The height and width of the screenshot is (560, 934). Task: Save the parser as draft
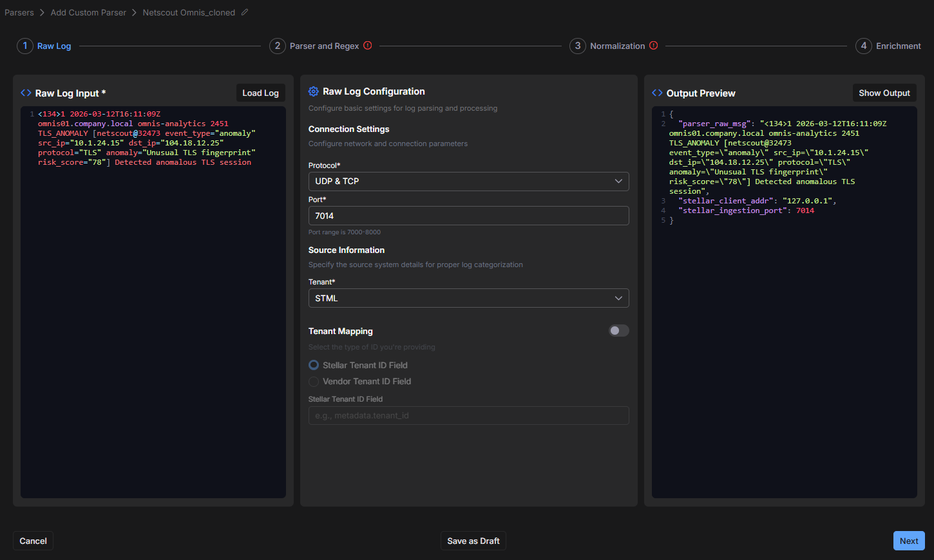coord(473,541)
